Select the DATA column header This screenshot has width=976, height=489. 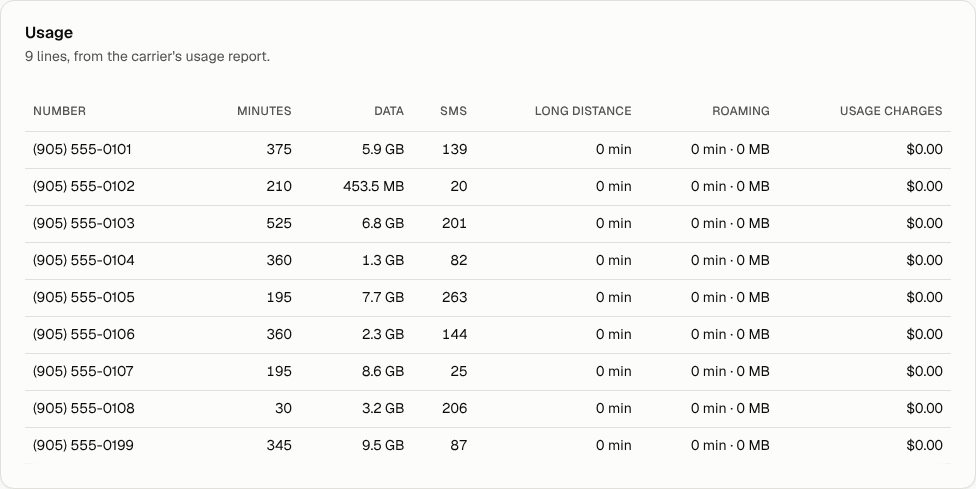pyautogui.click(x=389, y=111)
